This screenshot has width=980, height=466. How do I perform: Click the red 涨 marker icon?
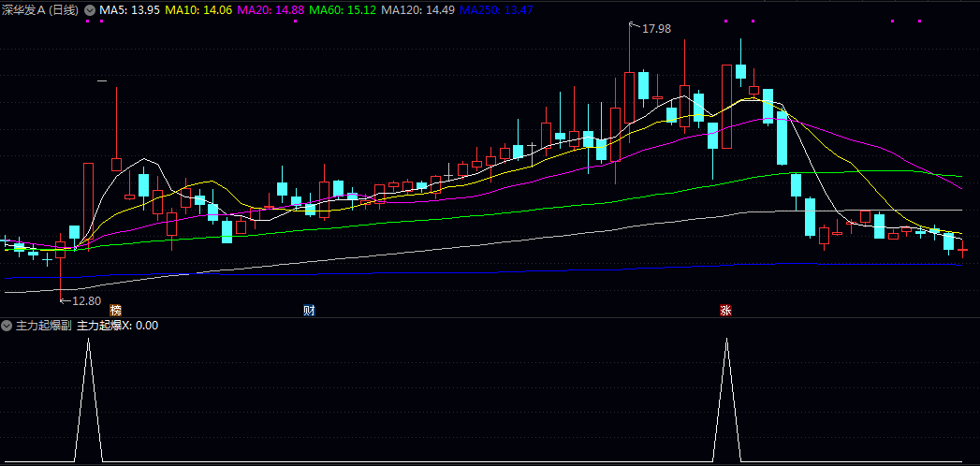point(725,310)
